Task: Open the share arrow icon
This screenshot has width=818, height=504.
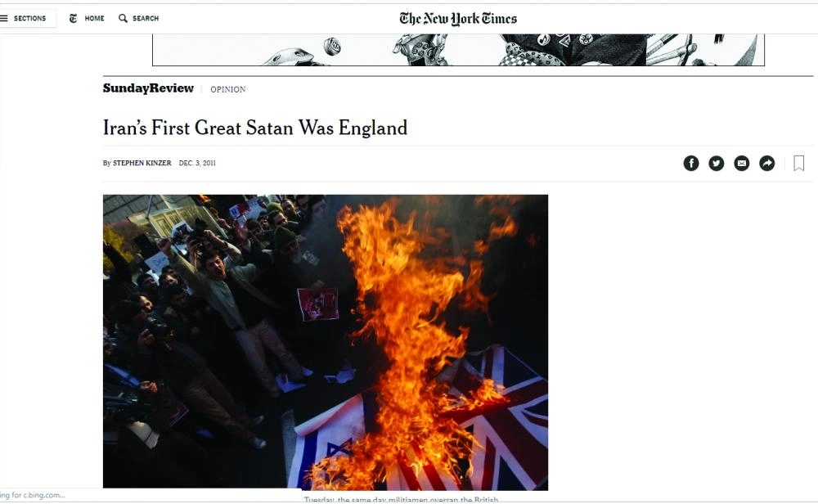Action: [767, 164]
